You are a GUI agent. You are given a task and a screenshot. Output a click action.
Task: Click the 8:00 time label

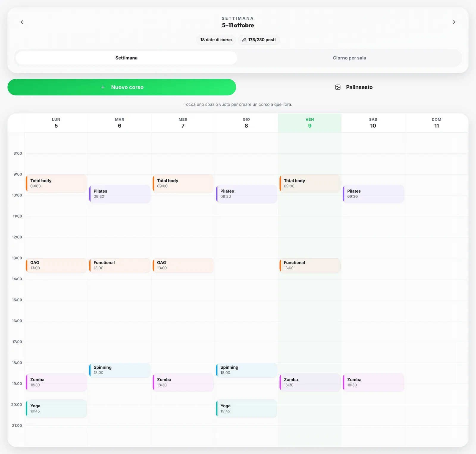[x=18, y=153]
